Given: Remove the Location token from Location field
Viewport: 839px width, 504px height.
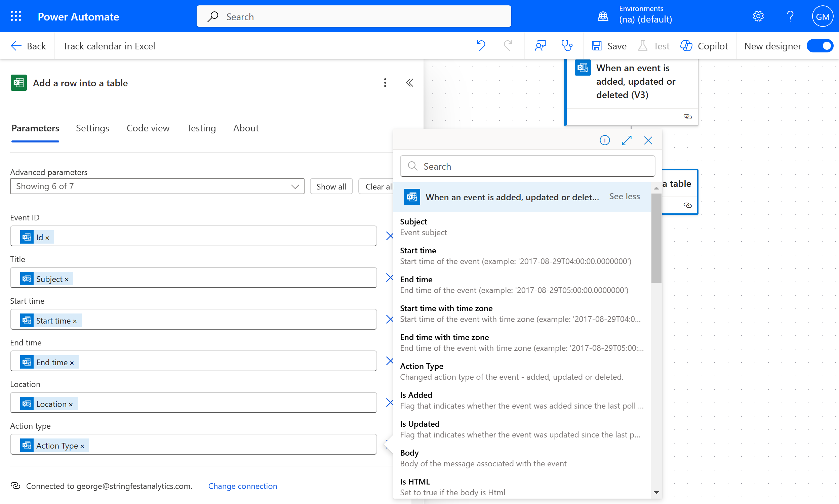Looking at the screenshot, I should tap(71, 405).
